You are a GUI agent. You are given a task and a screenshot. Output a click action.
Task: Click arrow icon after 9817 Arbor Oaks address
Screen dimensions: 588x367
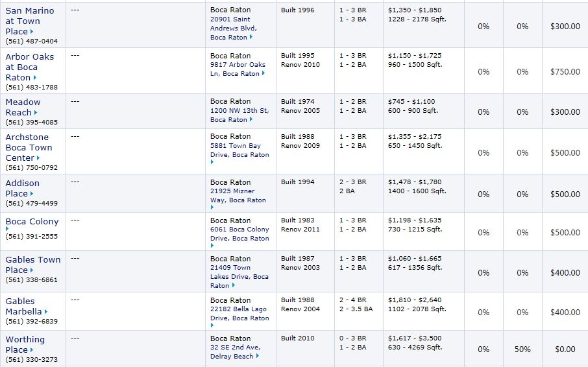click(263, 73)
